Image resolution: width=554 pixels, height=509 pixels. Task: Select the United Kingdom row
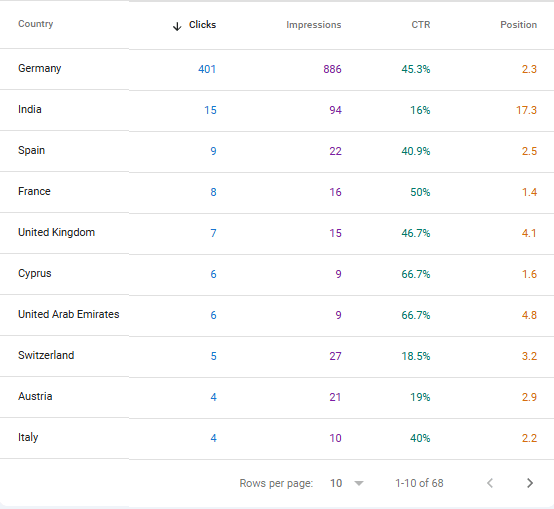point(277,233)
